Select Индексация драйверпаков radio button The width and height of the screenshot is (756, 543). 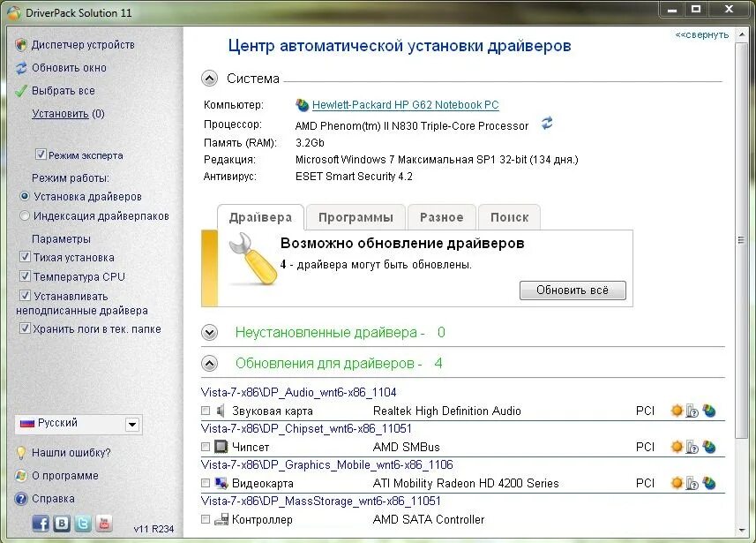(25, 215)
